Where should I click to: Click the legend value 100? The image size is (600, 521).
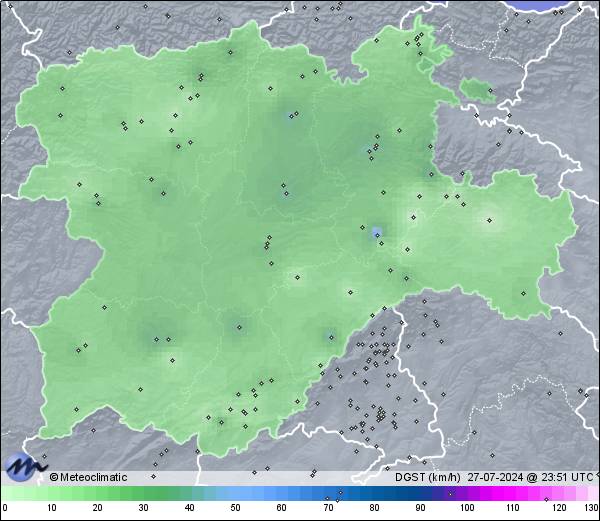click(x=467, y=508)
